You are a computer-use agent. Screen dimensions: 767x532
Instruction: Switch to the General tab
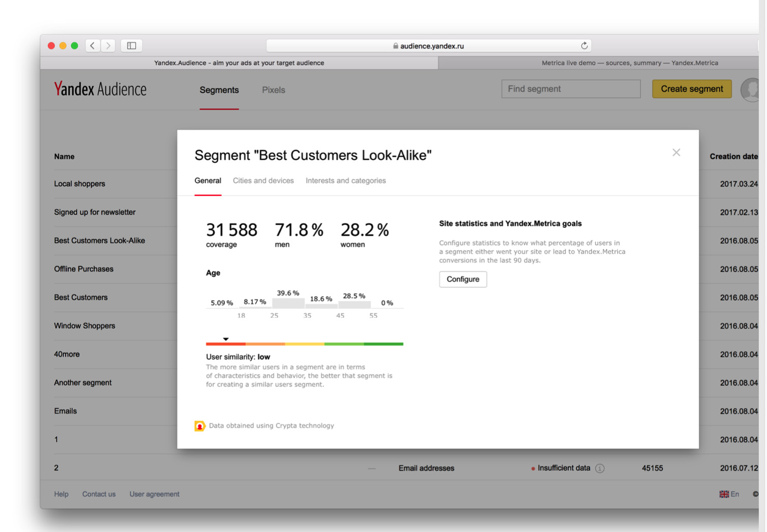click(208, 181)
